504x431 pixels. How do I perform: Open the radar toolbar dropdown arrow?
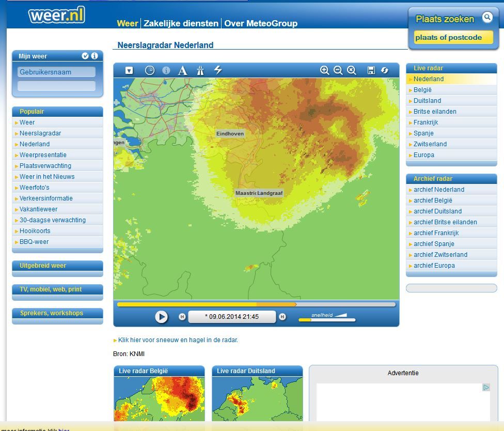[129, 71]
